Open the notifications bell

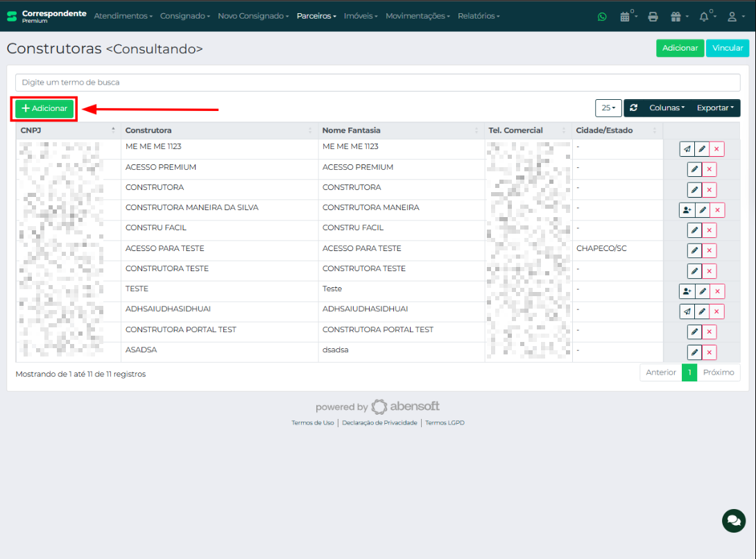click(705, 17)
